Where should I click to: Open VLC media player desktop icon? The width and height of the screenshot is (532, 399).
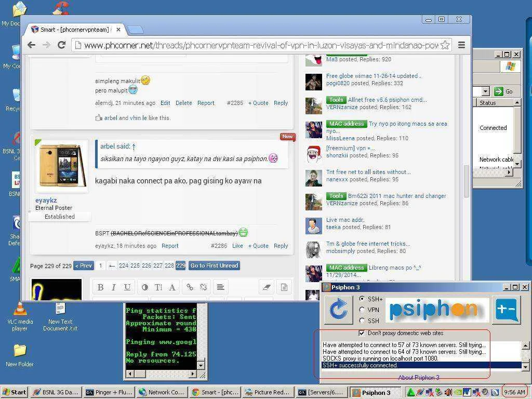(20, 317)
